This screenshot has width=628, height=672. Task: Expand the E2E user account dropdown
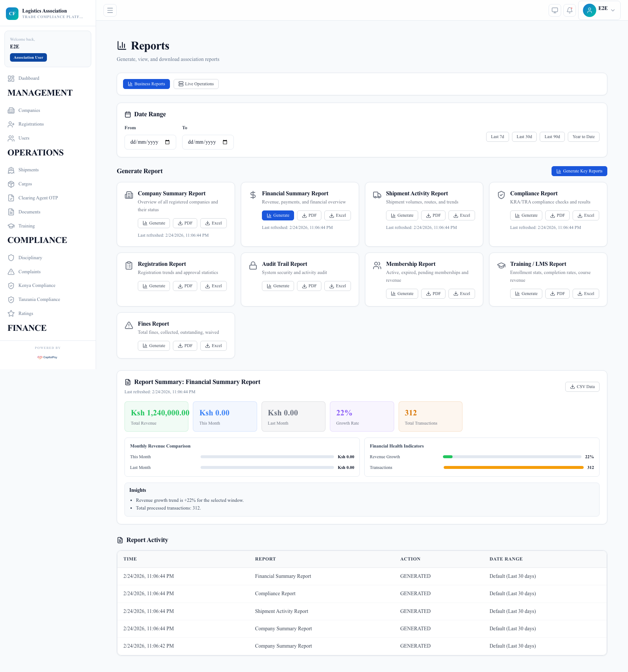599,10
